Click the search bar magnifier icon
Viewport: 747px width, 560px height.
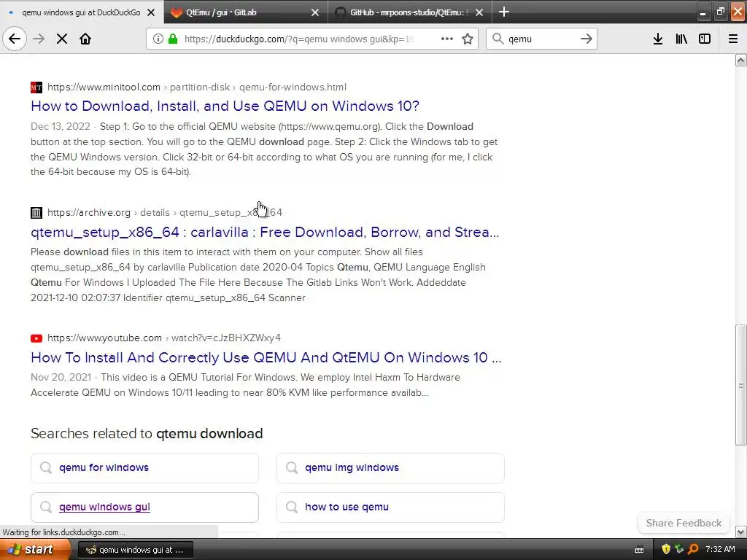coord(498,39)
